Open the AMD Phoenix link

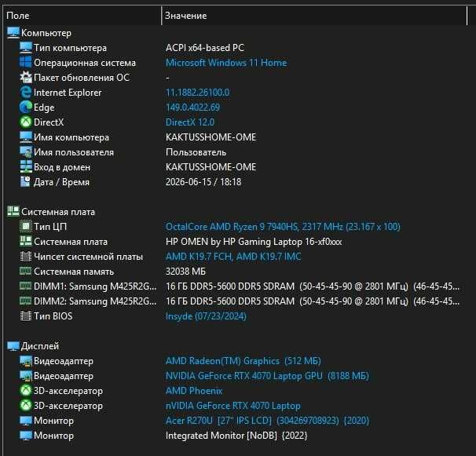194,391
